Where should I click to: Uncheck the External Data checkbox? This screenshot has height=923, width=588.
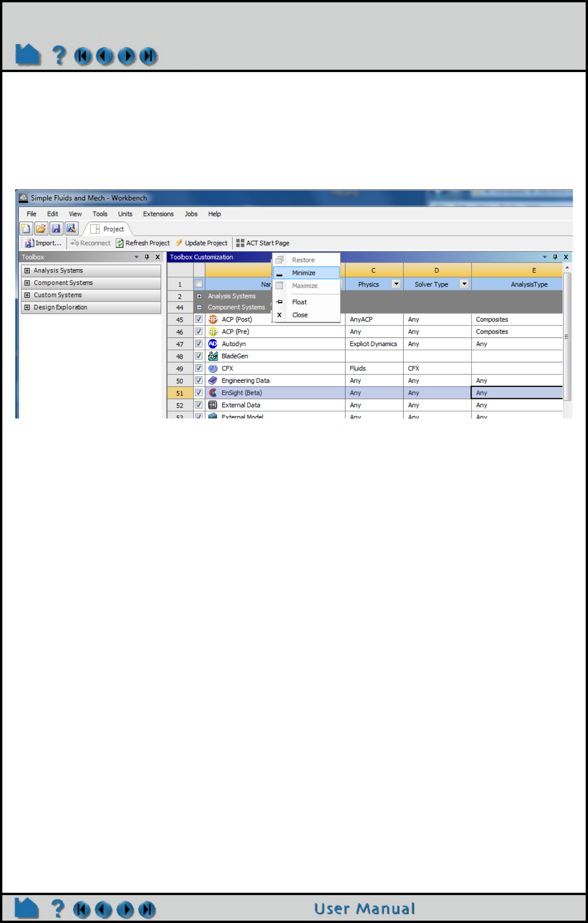coord(199,405)
